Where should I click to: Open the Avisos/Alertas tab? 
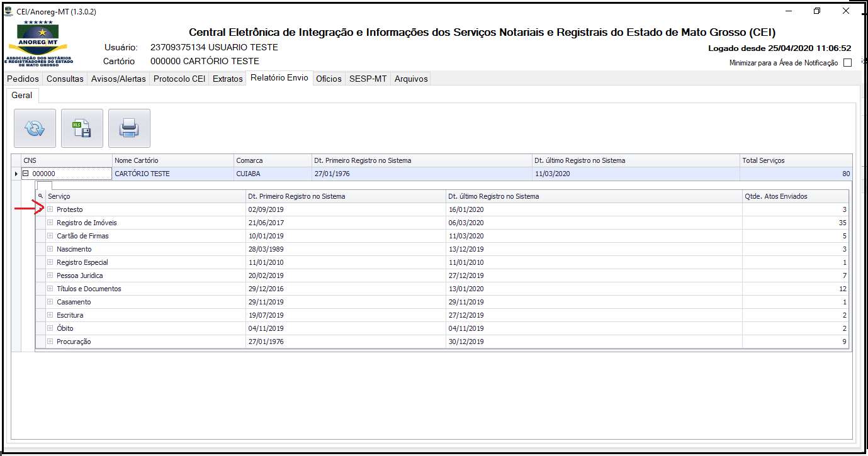[x=118, y=79]
